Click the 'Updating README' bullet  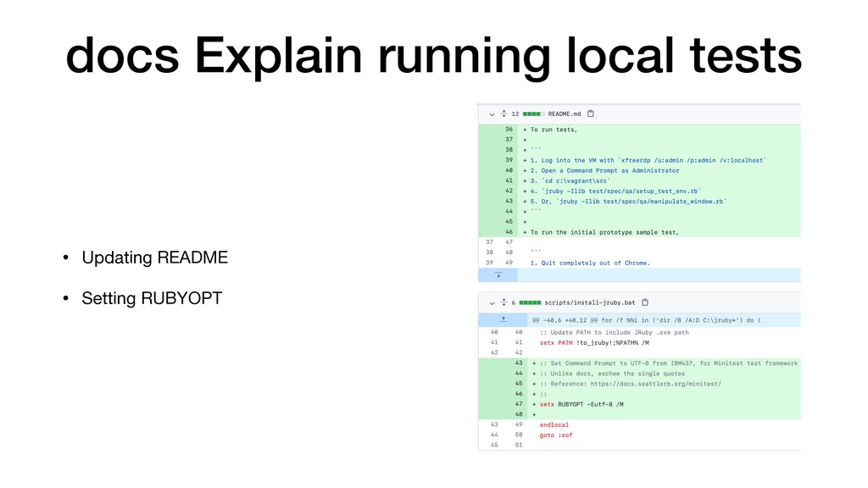tap(154, 258)
